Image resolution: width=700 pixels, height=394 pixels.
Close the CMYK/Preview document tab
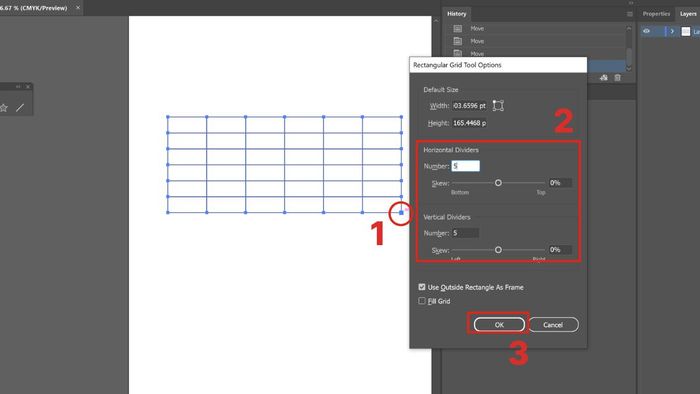pos(78,8)
